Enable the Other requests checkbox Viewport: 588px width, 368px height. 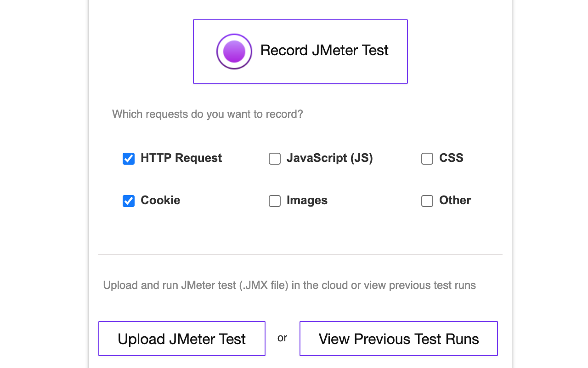(x=427, y=201)
